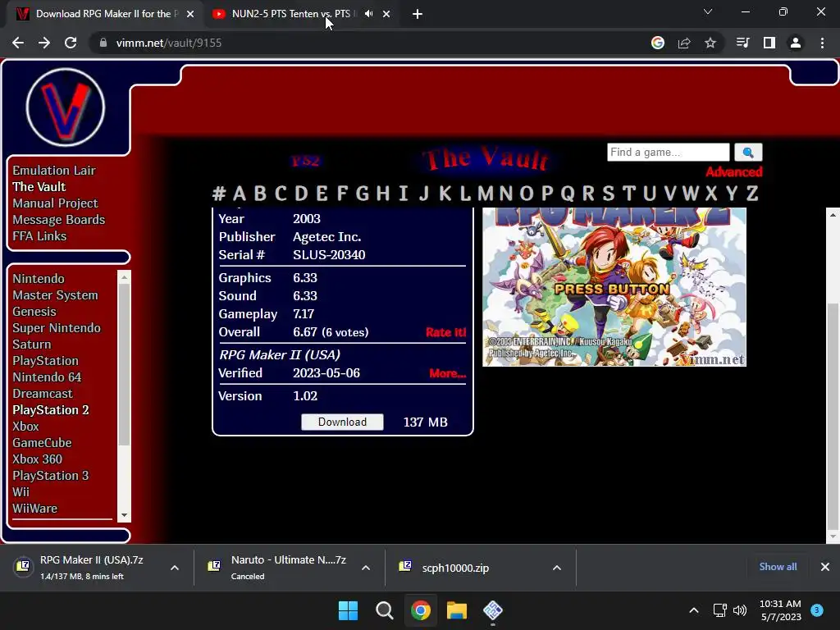The image size is (840, 630).
Task: Expand scph10000.zip download options
Action: pos(557,568)
